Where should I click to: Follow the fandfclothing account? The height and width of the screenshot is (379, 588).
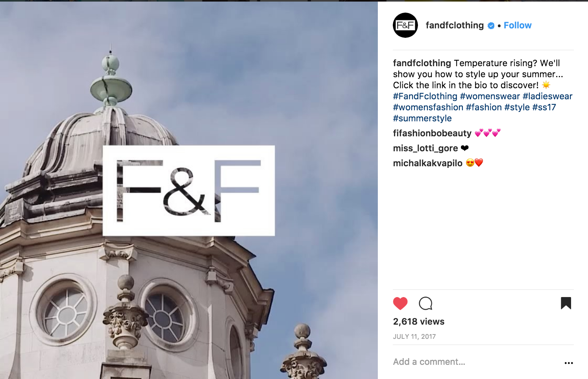point(518,25)
